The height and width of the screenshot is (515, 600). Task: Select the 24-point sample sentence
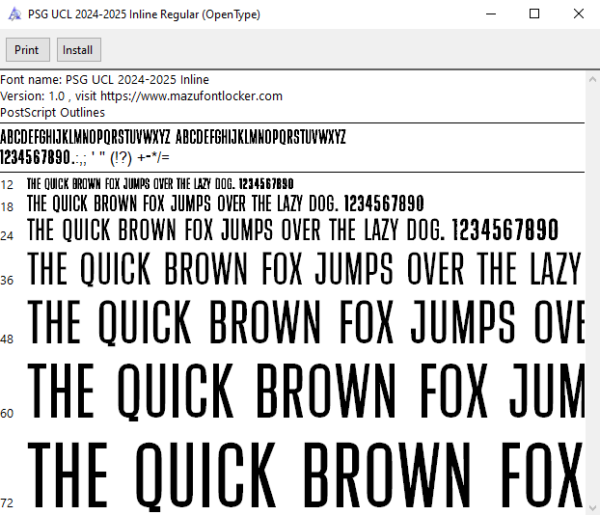click(293, 230)
